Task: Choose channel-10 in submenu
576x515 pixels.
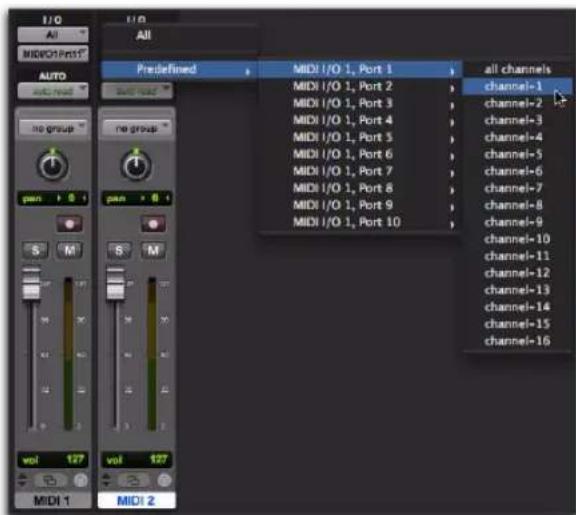Action: 518,239
